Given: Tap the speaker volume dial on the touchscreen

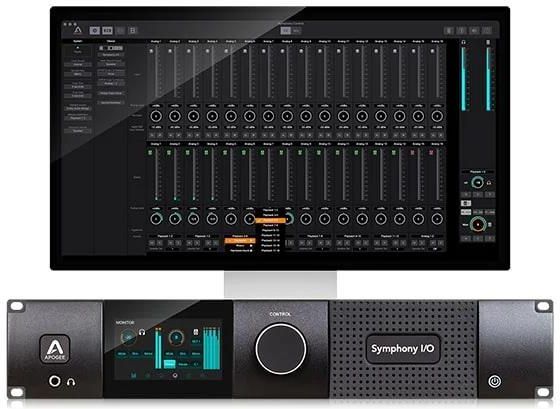Looking at the screenshot, I should click(176, 337).
